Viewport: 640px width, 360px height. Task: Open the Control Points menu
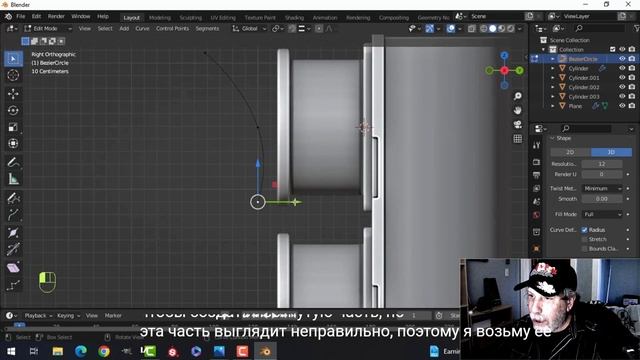(172, 29)
